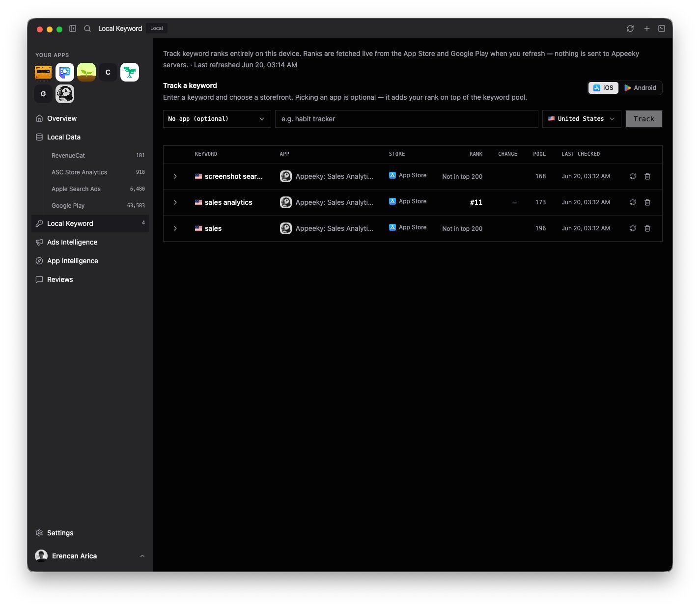
Task: Delete the 'sales' keyword row
Action: pos(647,228)
